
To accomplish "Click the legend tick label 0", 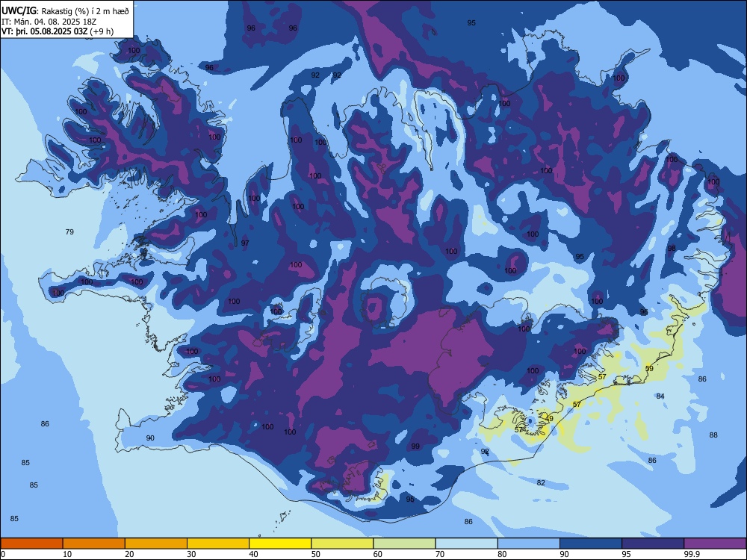I will [x=3, y=554].
